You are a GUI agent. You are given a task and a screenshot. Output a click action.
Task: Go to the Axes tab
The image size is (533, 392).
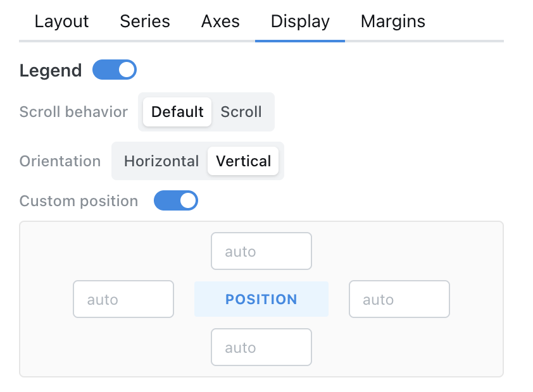[x=220, y=21]
